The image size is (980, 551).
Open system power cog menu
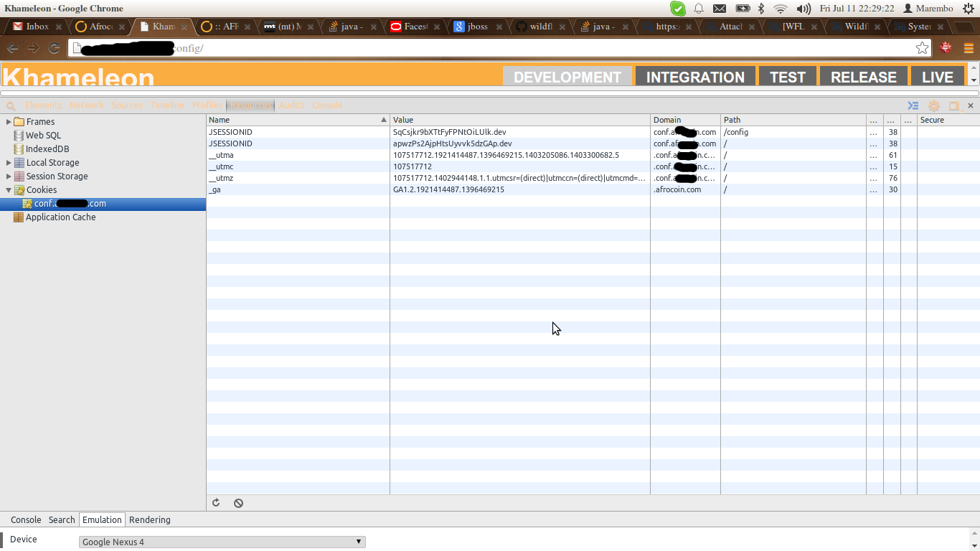(x=969, y=9)
